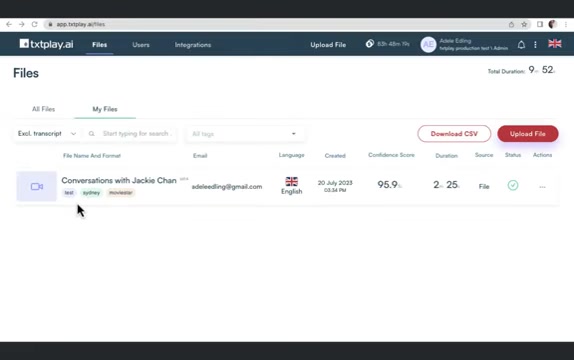Click the Confidence Score column header

[391, 155]
